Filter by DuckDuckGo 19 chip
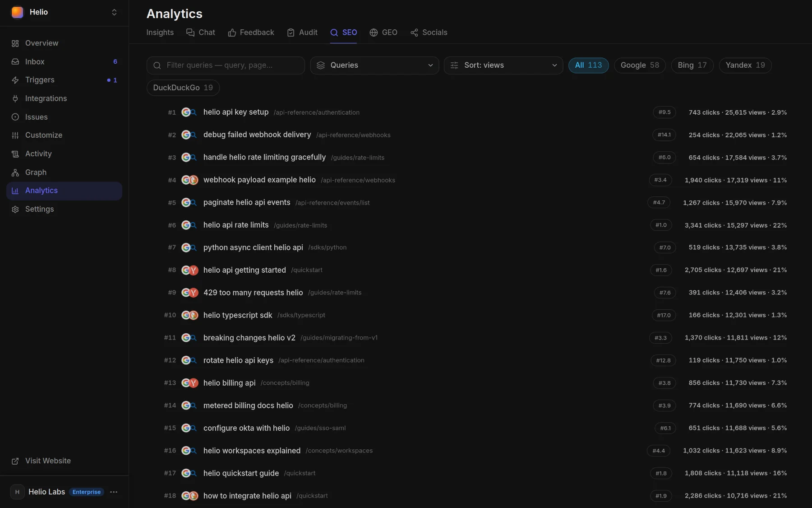Image resolution: width=812 pixels, height=508 pixels. [x=183, y=88]
